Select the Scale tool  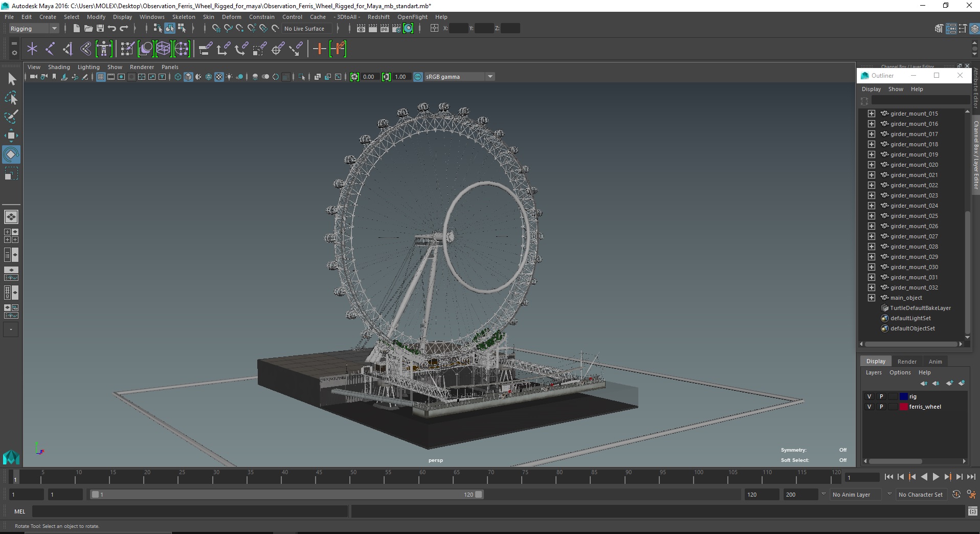(11, 174)
